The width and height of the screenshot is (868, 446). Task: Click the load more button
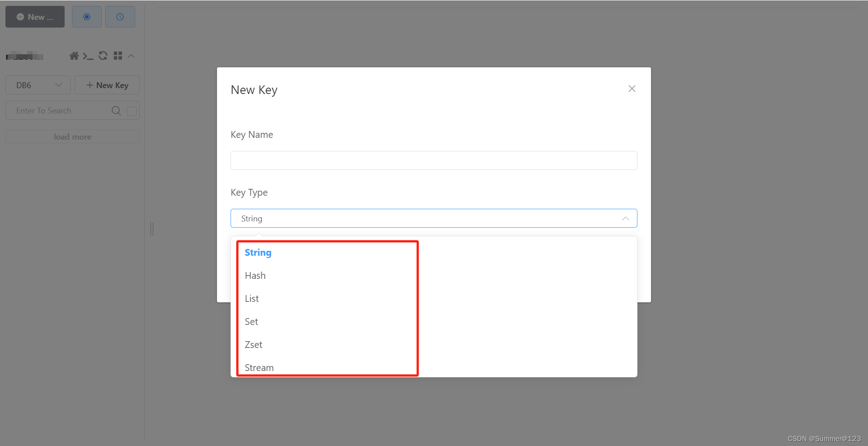(x=72, y=136)
